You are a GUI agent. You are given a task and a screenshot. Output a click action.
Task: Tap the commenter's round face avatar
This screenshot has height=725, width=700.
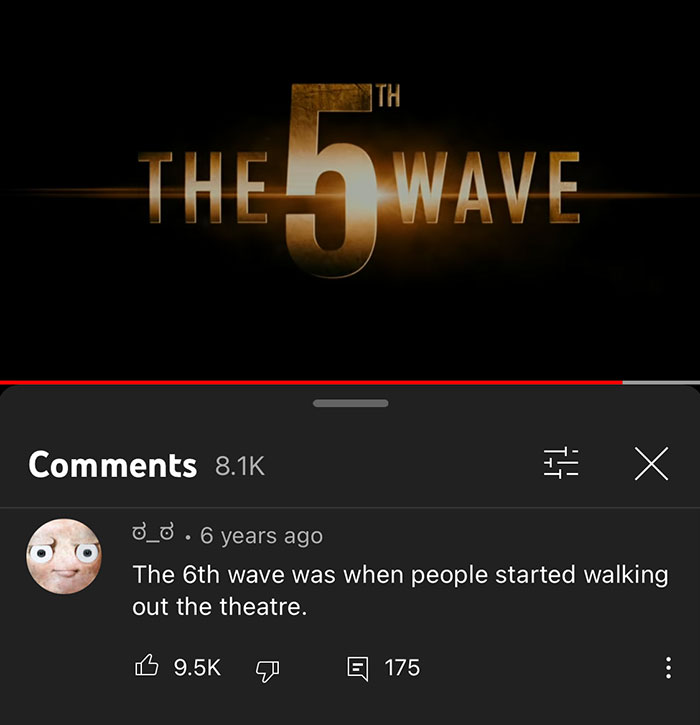64,556
